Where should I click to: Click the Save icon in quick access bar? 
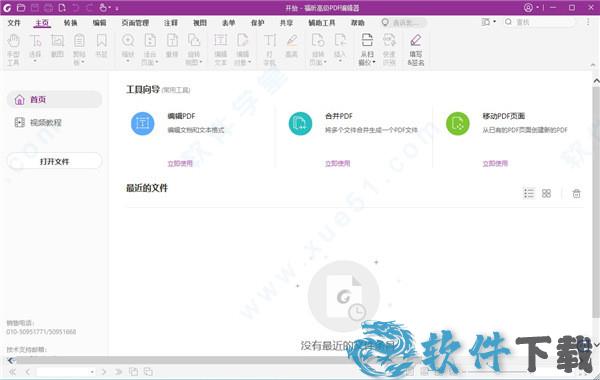(35, 7)
